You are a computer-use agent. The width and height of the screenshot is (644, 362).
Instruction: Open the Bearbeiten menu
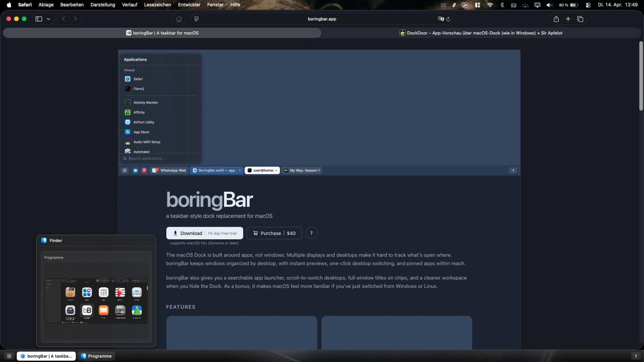coord(72,5)
